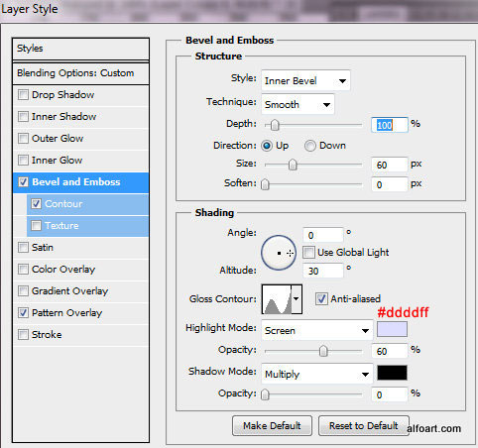The height and width of the screenshot is (448, 478).
Task: Enable the Drop Shadow checkbox
Action: (x=23, y=95)
